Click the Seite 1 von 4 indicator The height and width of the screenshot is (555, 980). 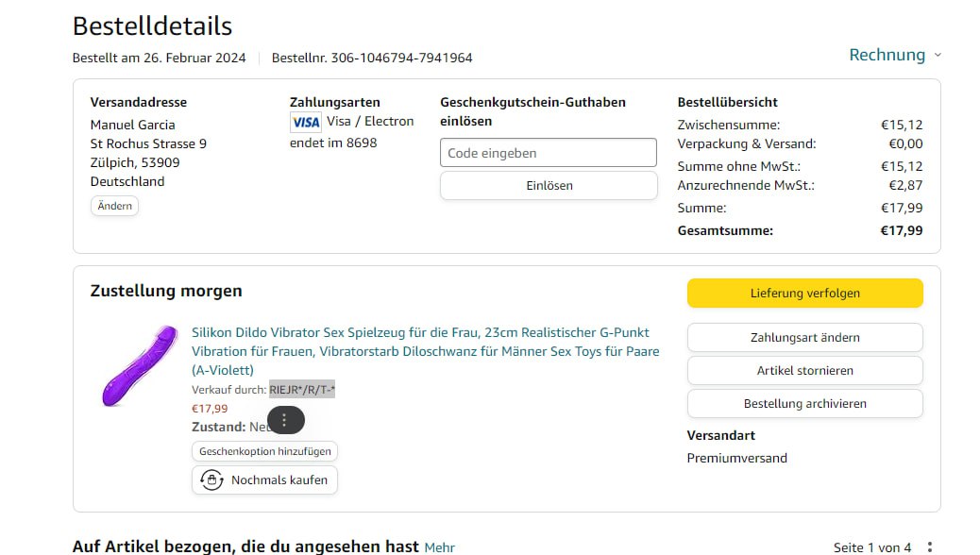point(871,547)
